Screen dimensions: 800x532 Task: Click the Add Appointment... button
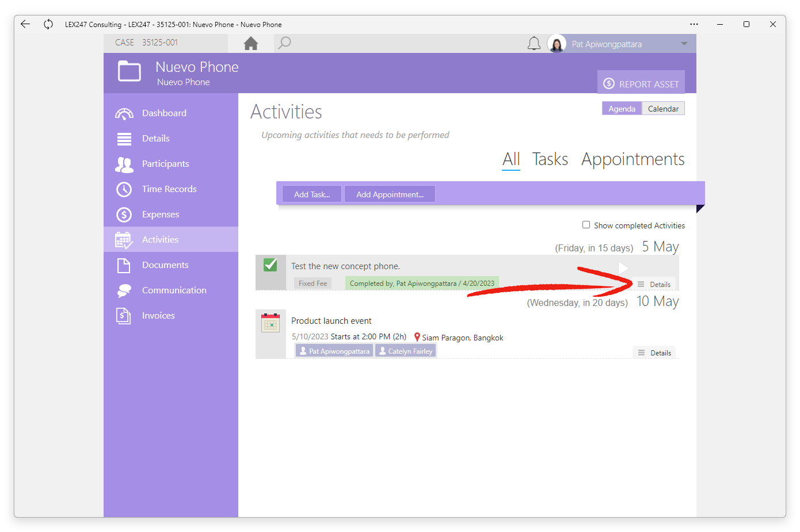390,194
